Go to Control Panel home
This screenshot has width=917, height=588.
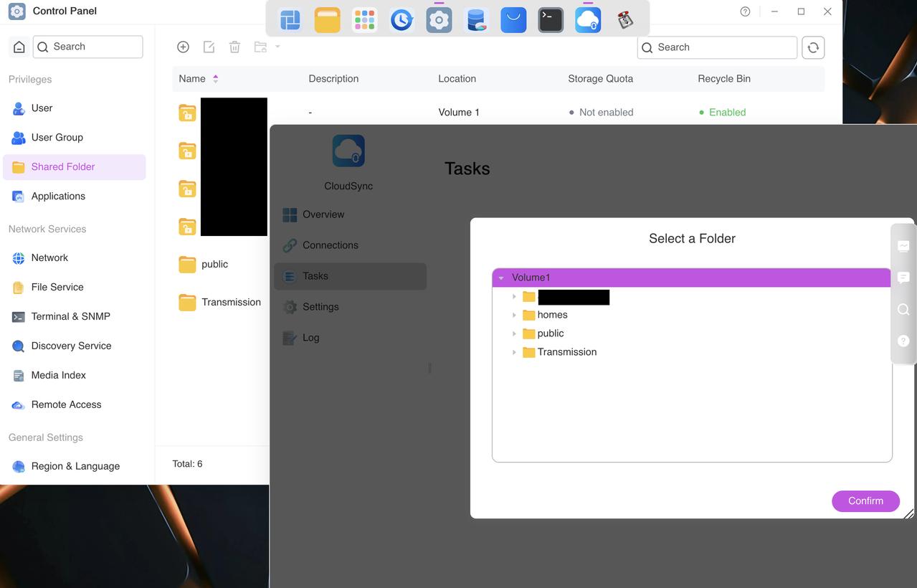[19, 47]
